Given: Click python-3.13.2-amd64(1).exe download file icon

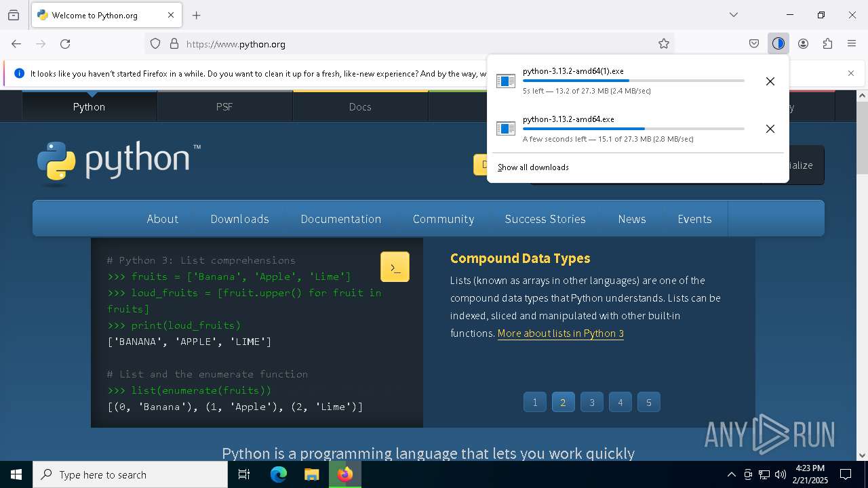Looking at the screenshot, I should pos(506,81).
